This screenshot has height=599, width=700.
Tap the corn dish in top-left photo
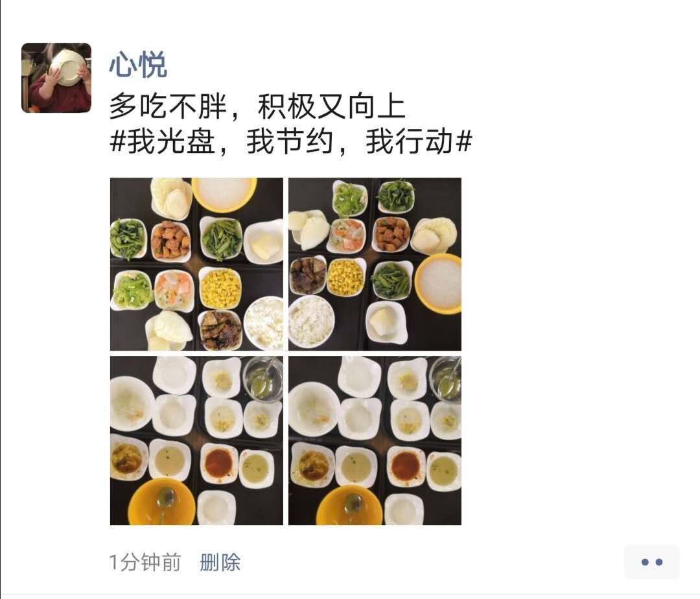(219, 288)
